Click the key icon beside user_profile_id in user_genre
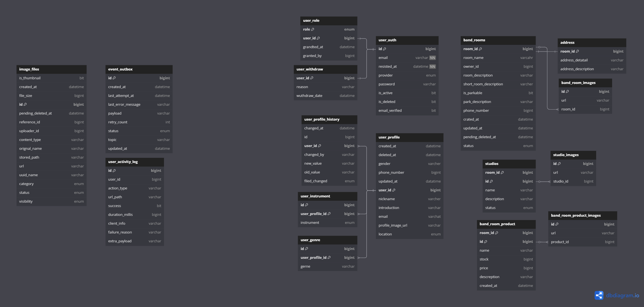Image resolution: width=644 pixels, height=307 pixels. 329,258
